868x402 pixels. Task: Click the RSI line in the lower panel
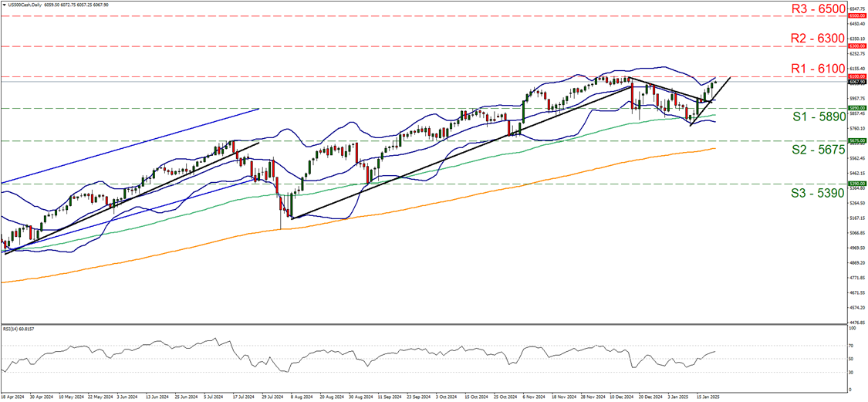click(386, 357)
